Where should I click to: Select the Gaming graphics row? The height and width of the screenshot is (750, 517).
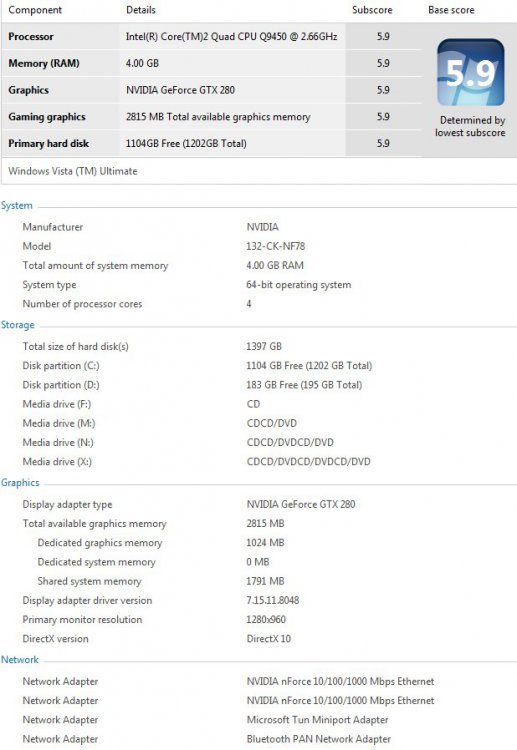212,117
